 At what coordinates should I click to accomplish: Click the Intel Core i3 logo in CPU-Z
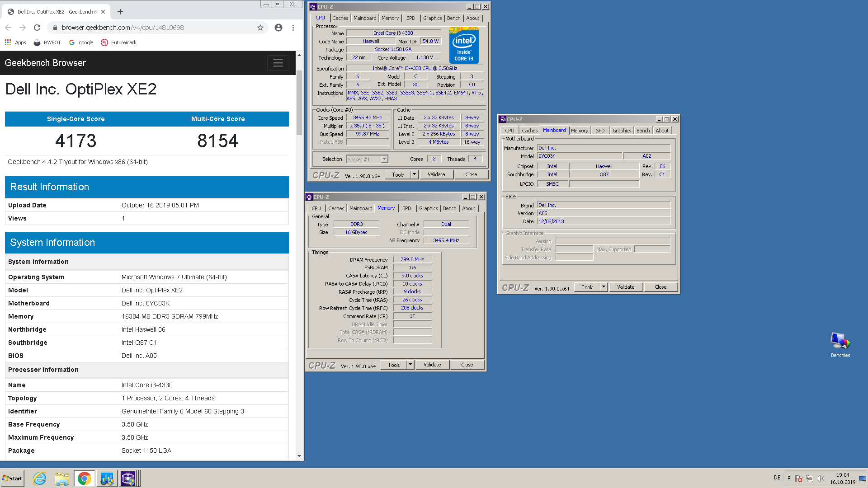pyautogui.click(x=464, y=45)
